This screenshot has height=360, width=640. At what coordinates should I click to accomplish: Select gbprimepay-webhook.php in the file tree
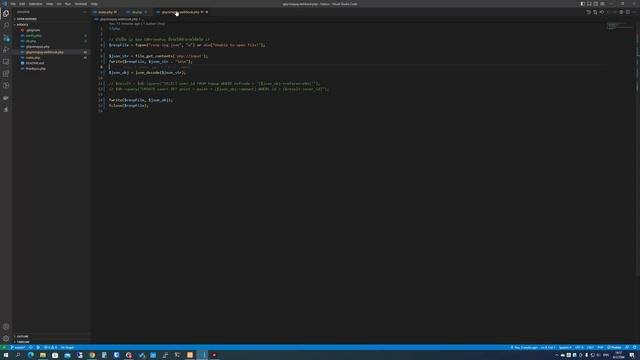(x=44, y=52)
